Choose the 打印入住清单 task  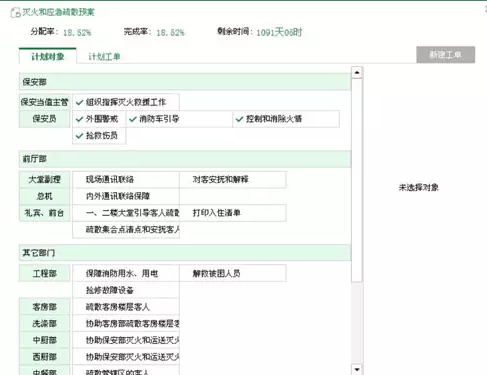click(233, 213)
